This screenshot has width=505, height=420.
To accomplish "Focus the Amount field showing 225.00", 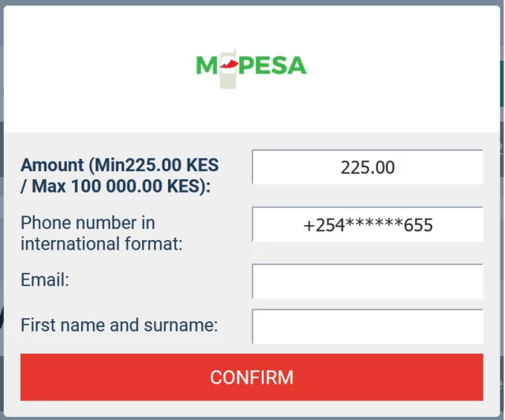I will [x=368, y=167].
